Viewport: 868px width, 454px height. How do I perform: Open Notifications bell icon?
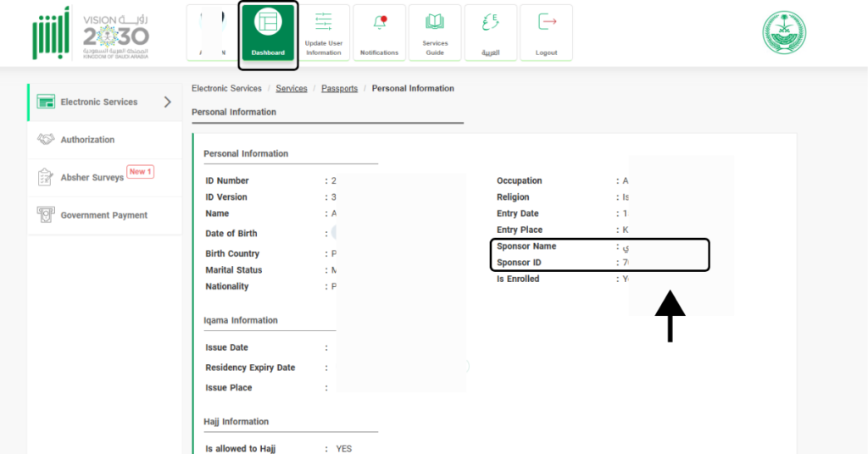[x=379, y=24]
